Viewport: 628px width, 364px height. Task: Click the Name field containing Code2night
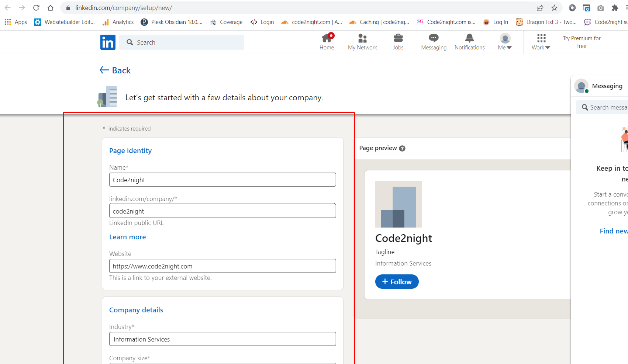click(x=222, y=180)
